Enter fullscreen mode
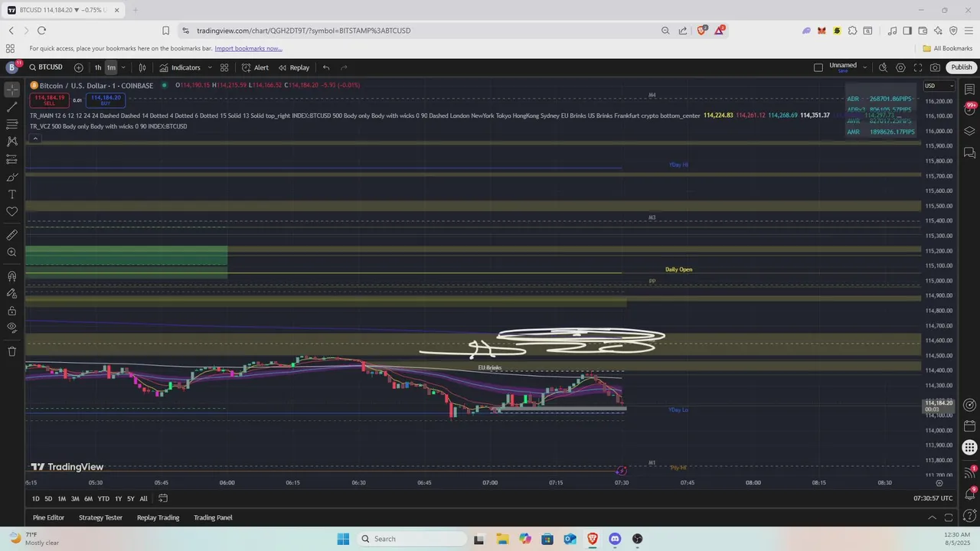The width and height of the screenshot is (980, 551). (x=918, y=67)
